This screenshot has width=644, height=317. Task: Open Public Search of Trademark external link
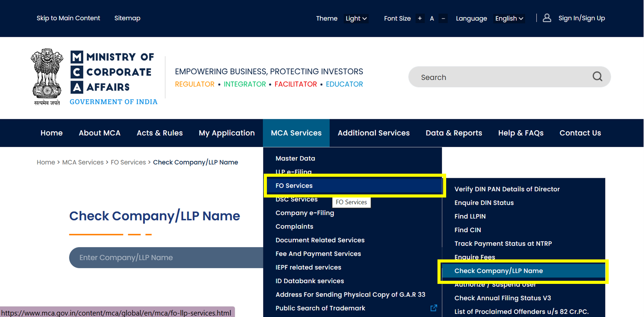pos(434,308)
